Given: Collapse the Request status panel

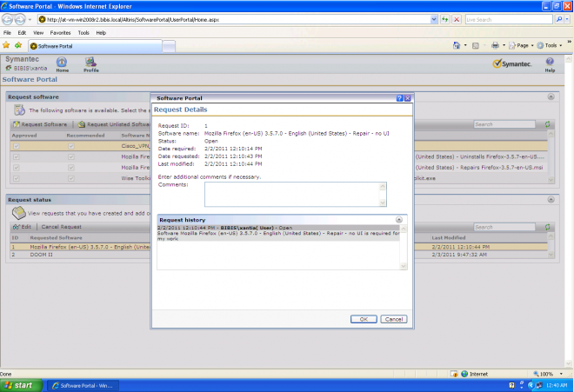Looking at the screenshot, I should 551,200.
